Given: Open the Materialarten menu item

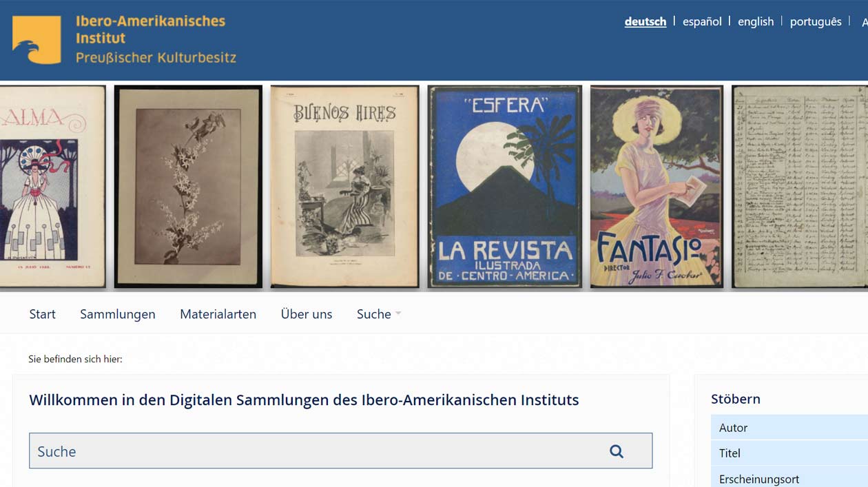Looking at the screenshot, I should point(218,314).
